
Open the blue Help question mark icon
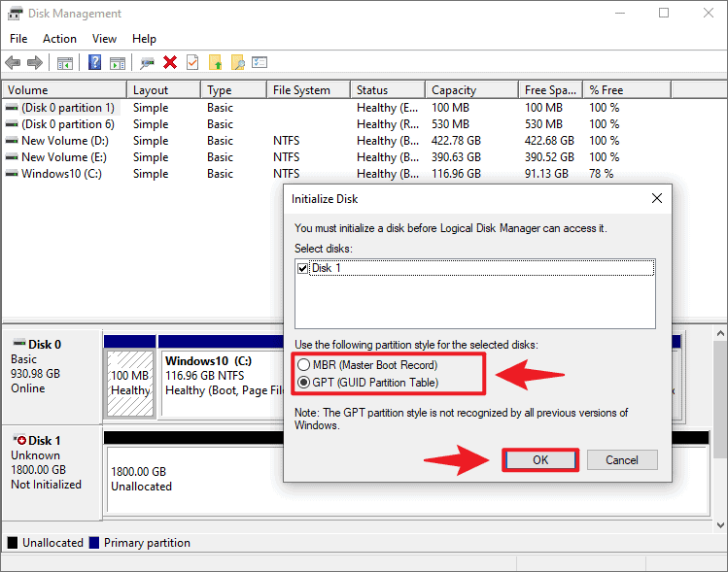point(94,62)
